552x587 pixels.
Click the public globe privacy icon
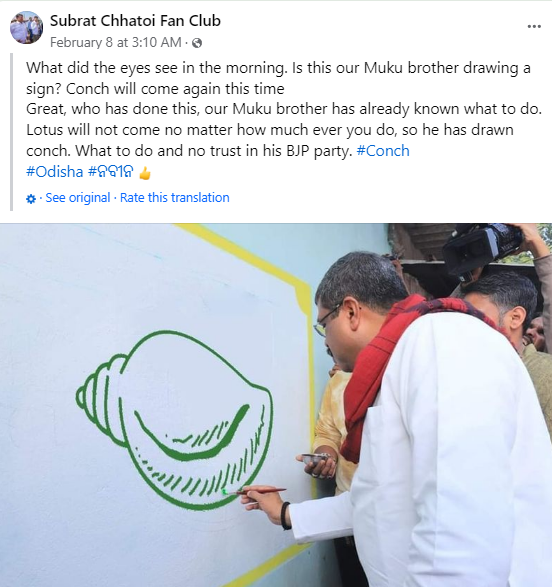[x=197, y=43]
